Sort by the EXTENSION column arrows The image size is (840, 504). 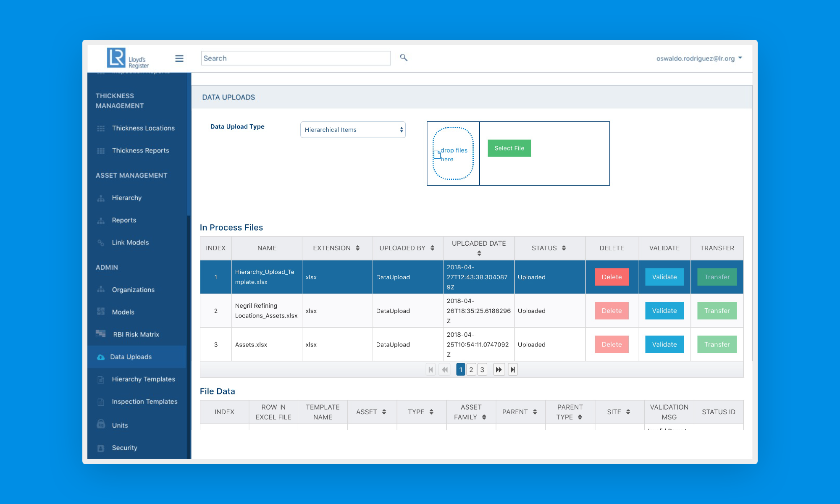pyautogui.click(x=358, y=248)
